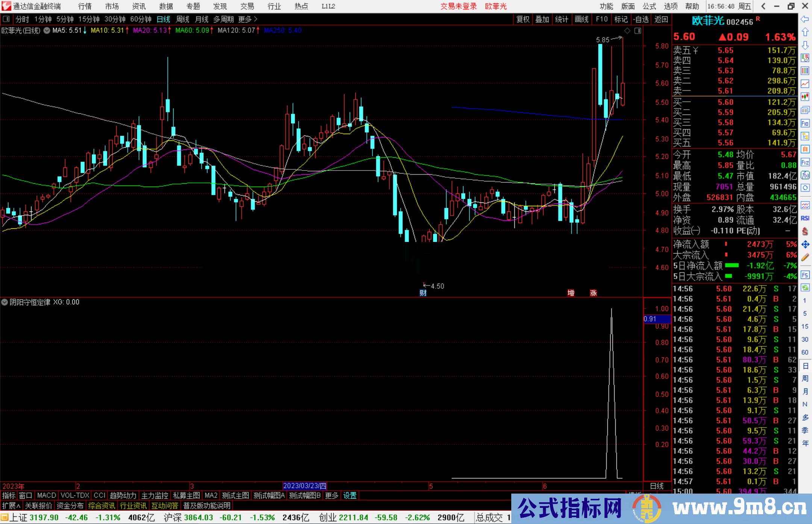The width and height of the screenshot is (812, 524).
Task: Toggle 叠加 overlay mode
Action: 542,19
